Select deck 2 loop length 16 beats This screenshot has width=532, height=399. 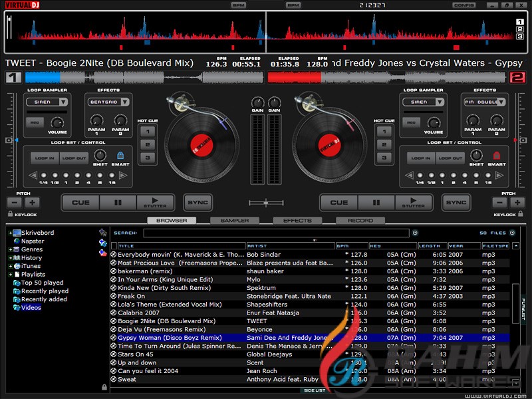click(488, 176)
